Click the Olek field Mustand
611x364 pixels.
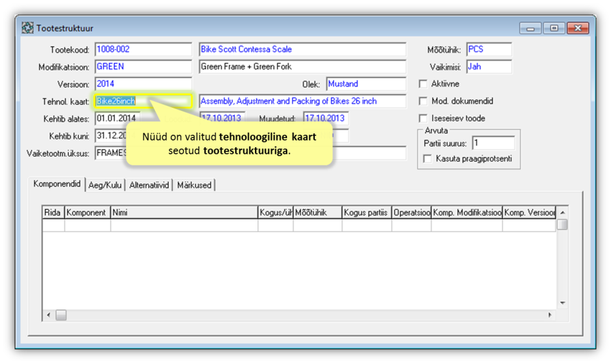pyautogui.click(x=366, y=84)
